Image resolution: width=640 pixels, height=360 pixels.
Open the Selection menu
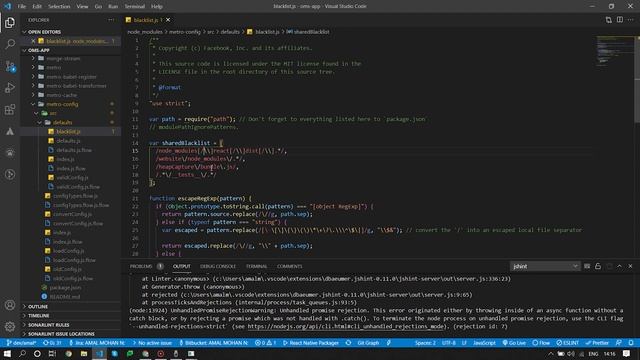coord(59,7)
